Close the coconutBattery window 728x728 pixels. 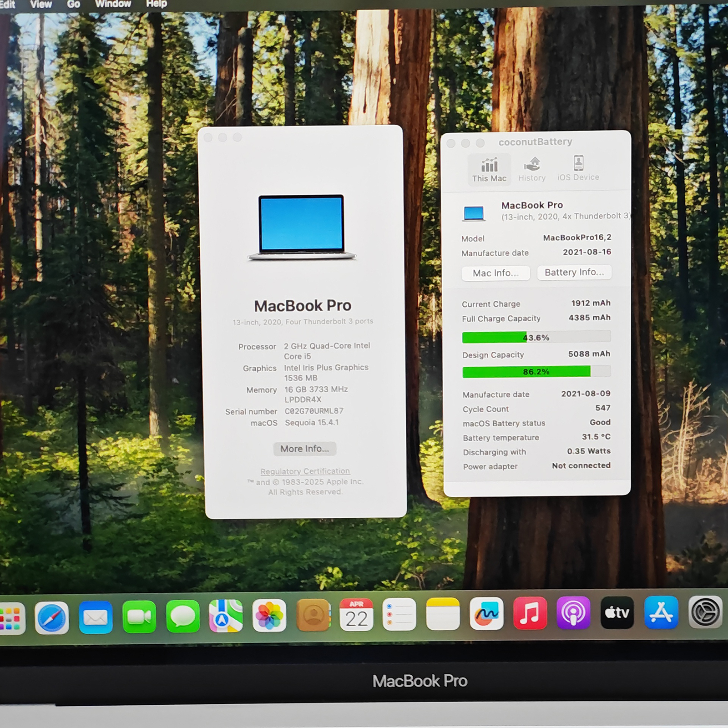451,143
